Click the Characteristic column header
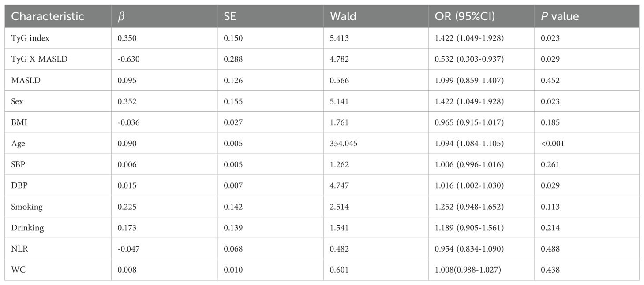Image resolution: width=644 pixels, height=285 pixels. click(x=47, y=17)
